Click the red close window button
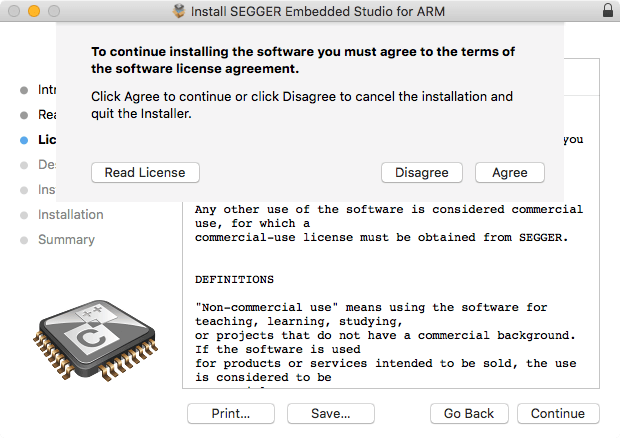The image size is (620, 438). [x=13, y=11]
